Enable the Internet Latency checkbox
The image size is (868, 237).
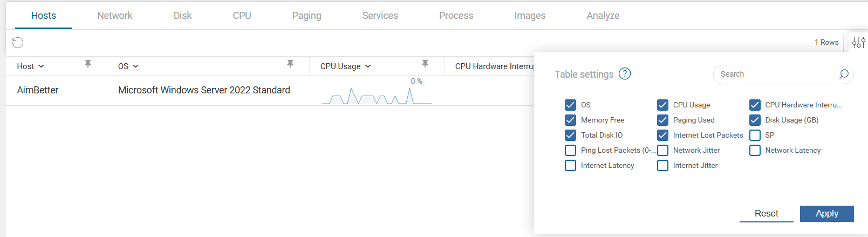tap(570, 165)
